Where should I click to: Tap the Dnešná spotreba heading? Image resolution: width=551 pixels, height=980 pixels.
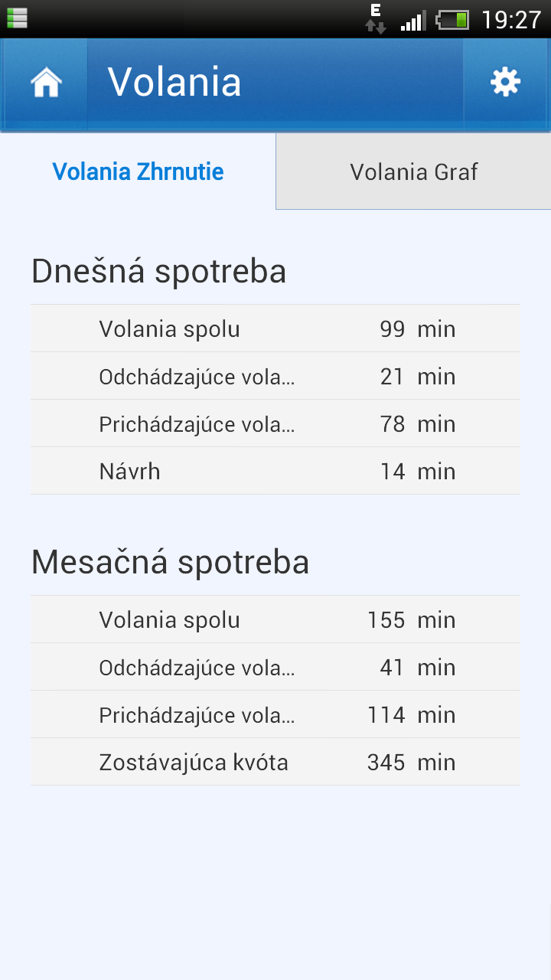point(159,272)
